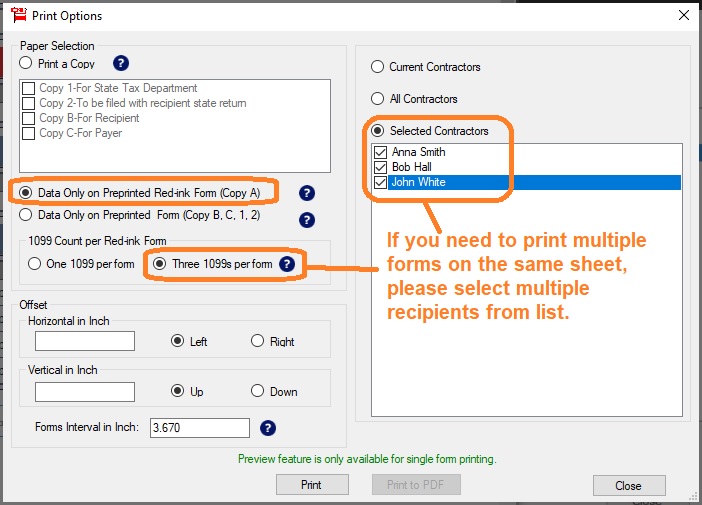Click the Print button

312,485
